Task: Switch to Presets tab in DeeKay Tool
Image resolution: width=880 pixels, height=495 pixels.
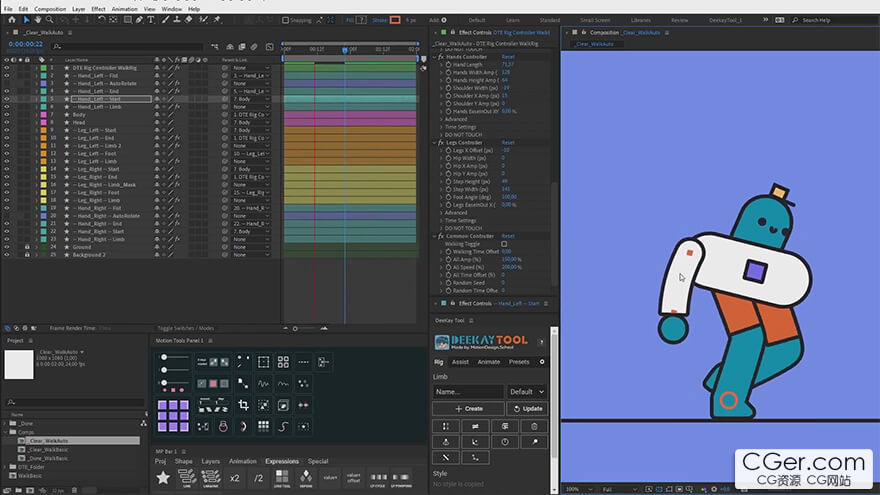Action: pyautogui.click(x=519, y=362)
